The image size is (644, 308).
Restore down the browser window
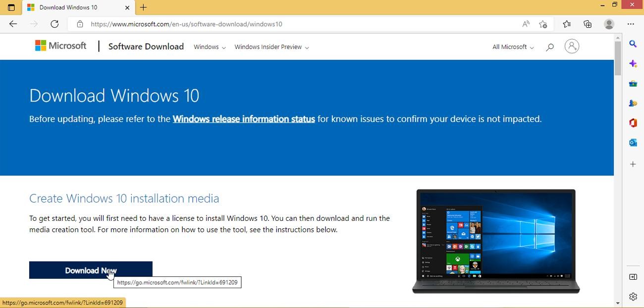[615, 5]
